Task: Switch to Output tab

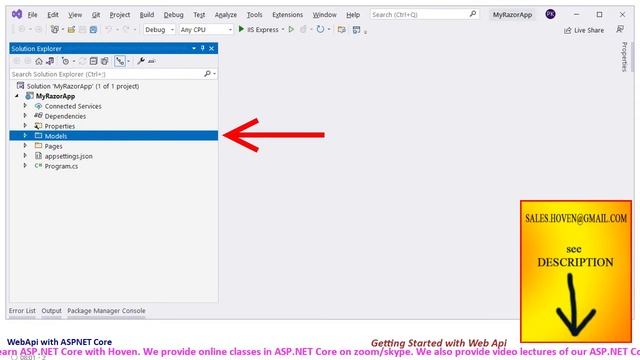Action: 51,311
